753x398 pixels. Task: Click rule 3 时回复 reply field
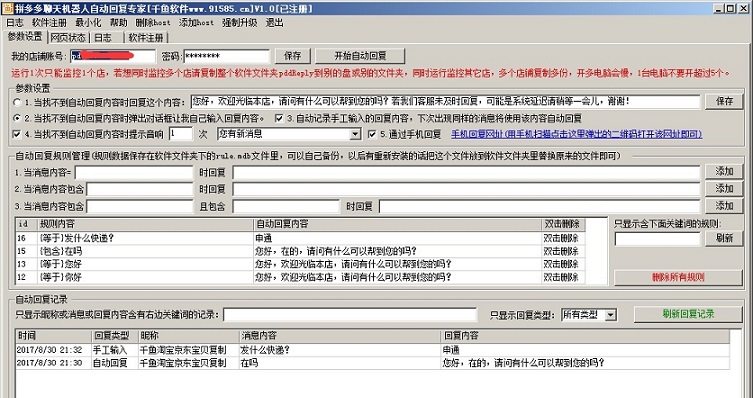(x=540, y=206)
